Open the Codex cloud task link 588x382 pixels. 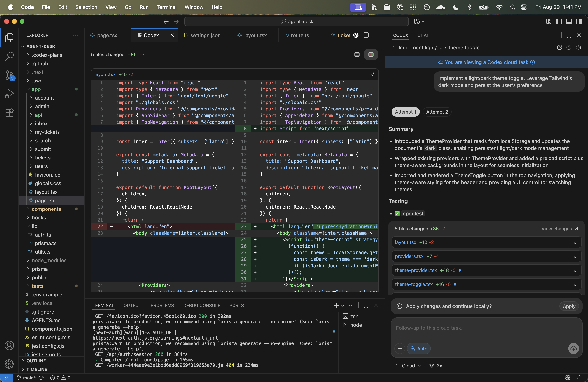[x=502, y=62]
